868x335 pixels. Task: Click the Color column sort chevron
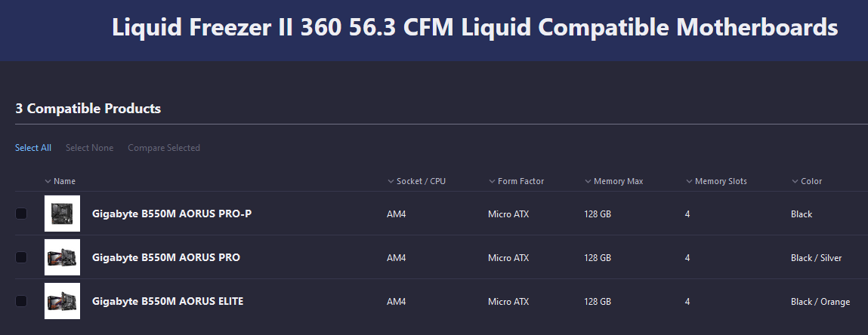point(795,181)
